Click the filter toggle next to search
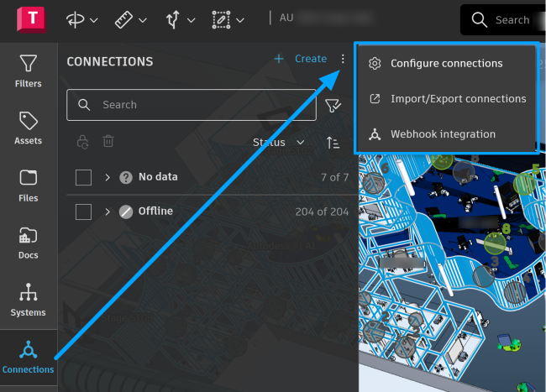Screen dimensions: 546x392 [333, 106]
